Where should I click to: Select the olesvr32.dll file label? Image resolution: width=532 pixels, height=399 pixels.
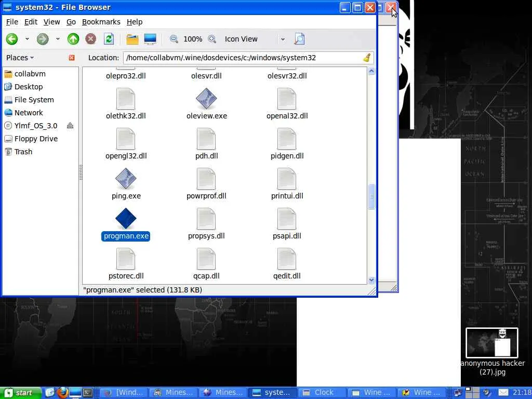[287, 76]
